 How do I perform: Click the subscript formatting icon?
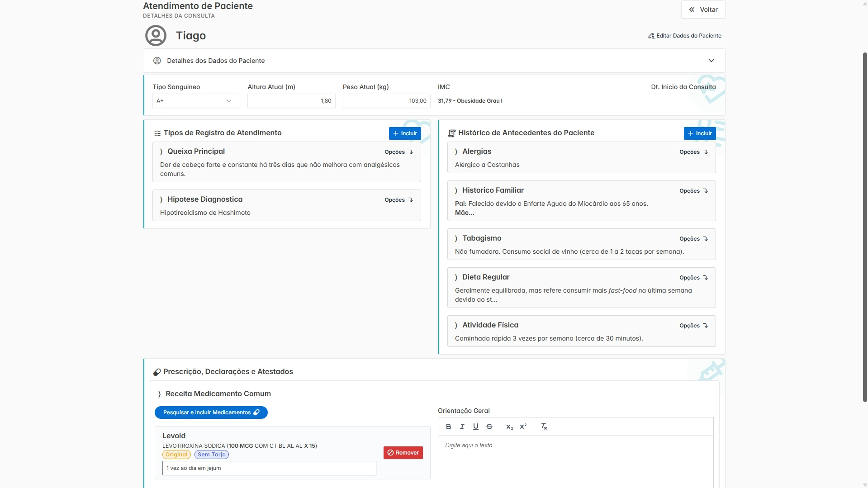(x=509, y=426)
